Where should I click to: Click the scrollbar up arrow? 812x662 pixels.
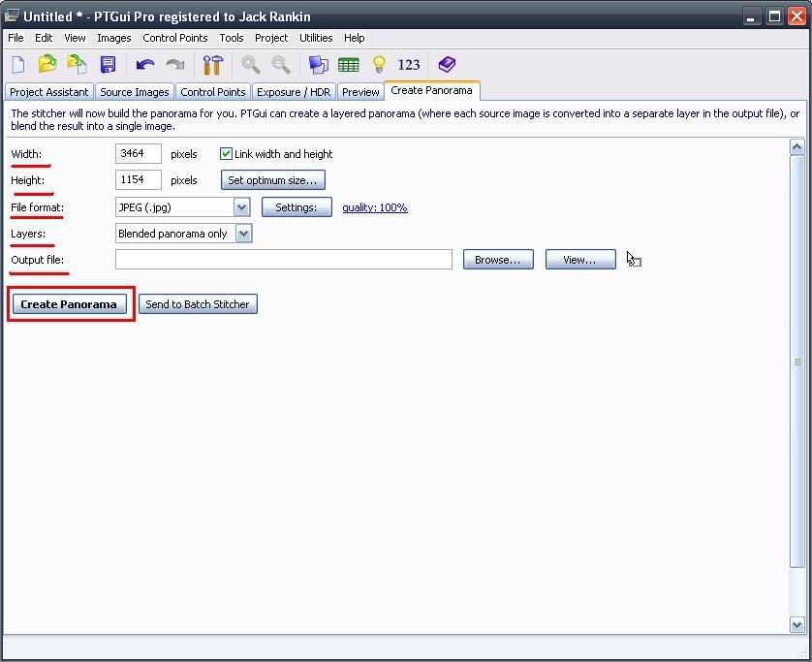coord(797,147)
